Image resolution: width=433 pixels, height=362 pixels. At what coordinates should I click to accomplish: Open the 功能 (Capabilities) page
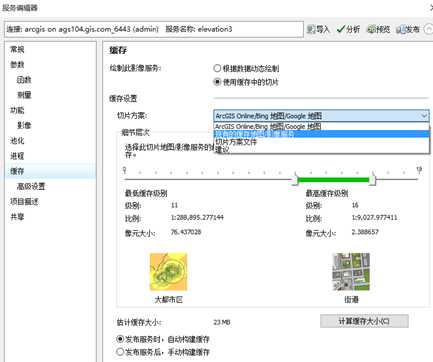point(17,110)
